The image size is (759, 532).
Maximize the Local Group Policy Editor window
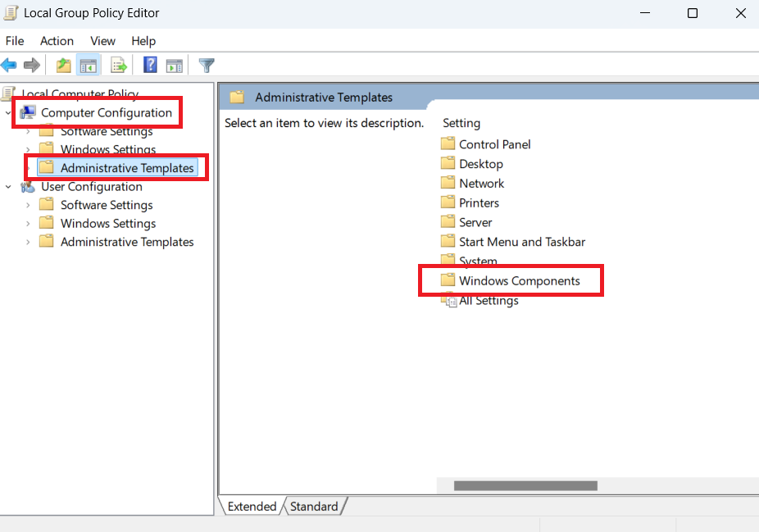coord(693,13)
